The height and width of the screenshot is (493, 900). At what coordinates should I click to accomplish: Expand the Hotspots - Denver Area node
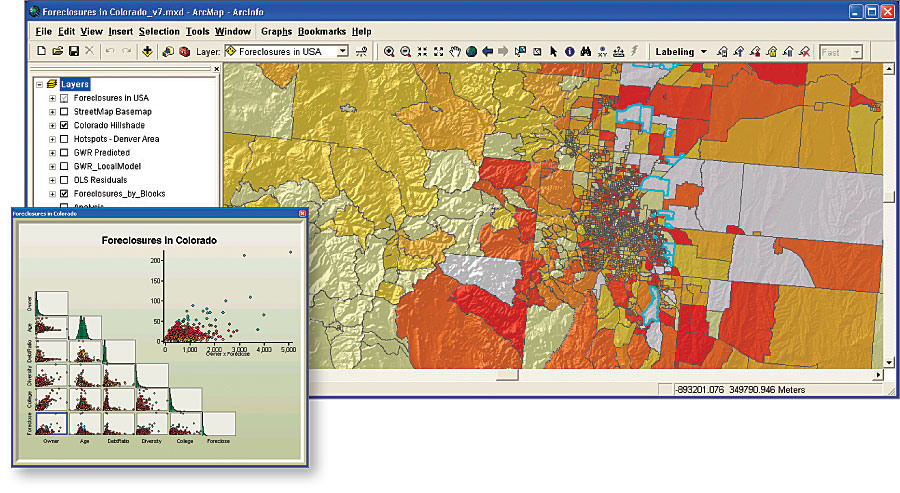point(52,139)
